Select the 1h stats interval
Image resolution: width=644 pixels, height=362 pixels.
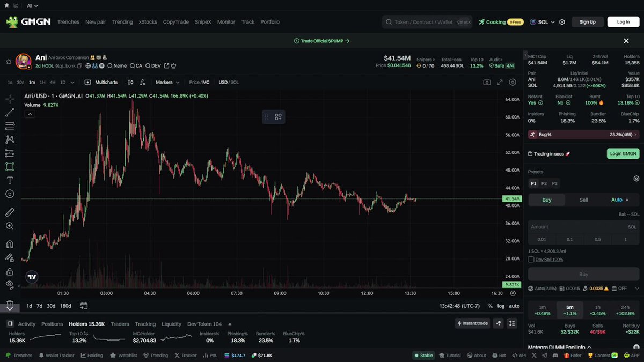(x=597, y=311)
